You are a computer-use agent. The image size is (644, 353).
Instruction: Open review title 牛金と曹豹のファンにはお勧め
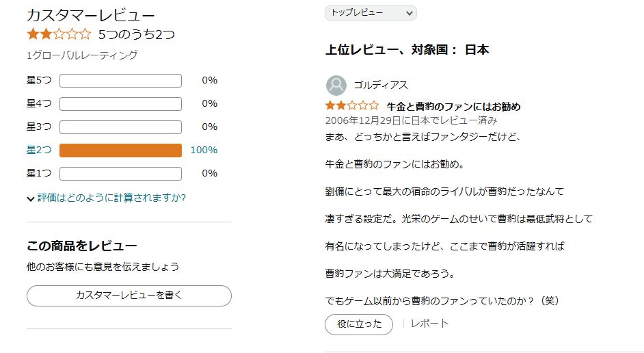(453, 106)
